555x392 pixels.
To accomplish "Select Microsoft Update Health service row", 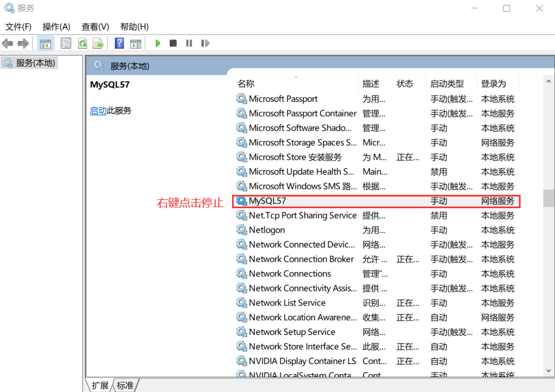I will [376, 172].
